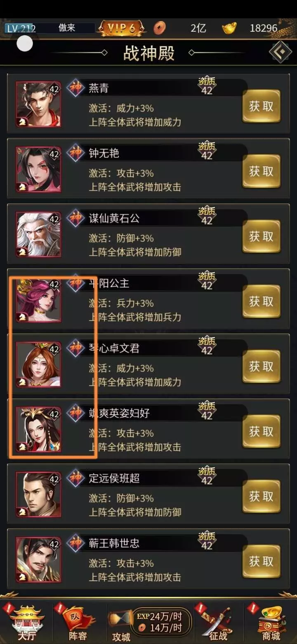Open the 大厅 hall icon
Screen dimensions: 297x644
point(26,621)
